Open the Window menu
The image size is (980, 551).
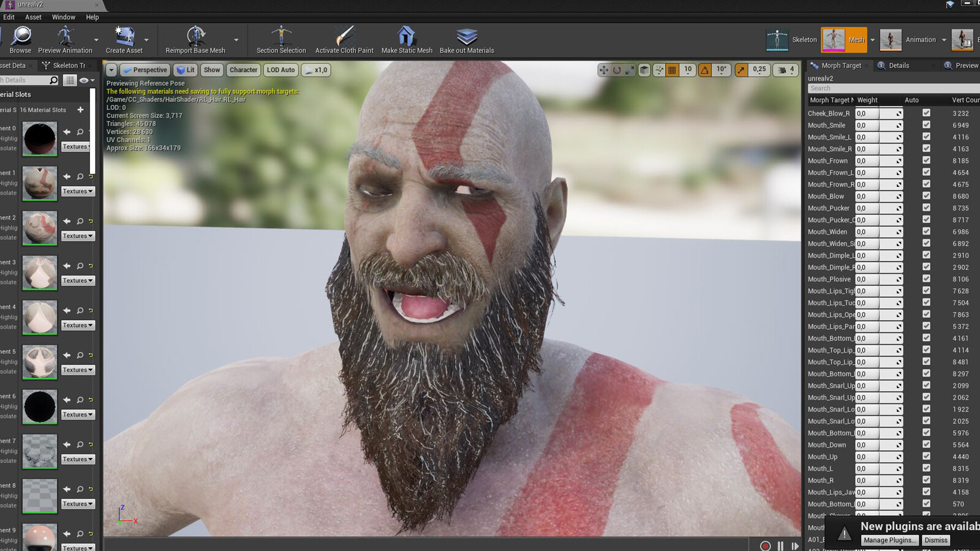[x=64, y=17]
